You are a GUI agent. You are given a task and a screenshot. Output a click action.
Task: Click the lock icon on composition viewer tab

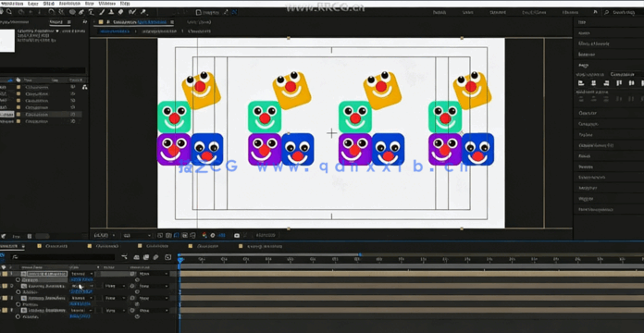108,22
